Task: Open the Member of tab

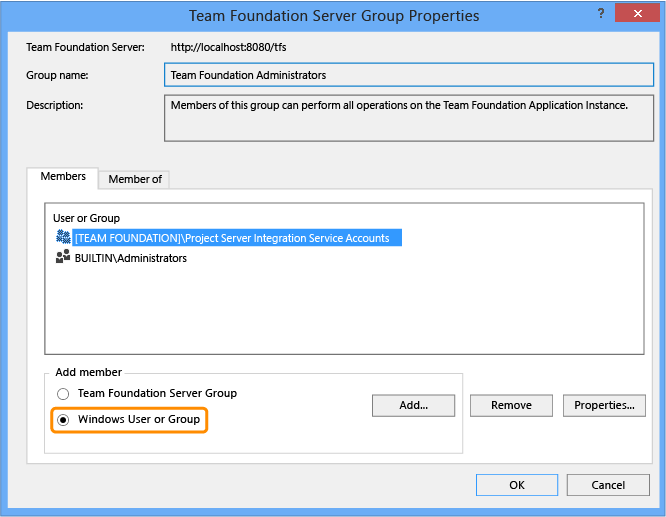Action: (135, 179)
